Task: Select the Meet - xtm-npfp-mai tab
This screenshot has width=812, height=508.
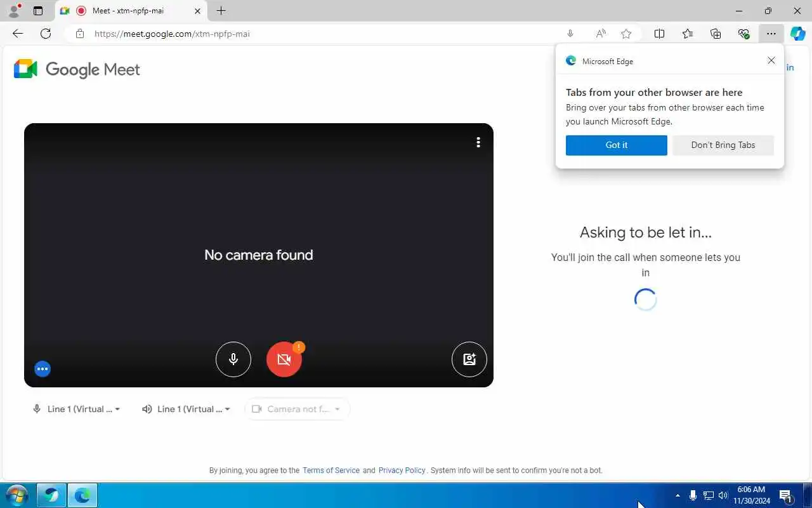Action: pos(131,11)
